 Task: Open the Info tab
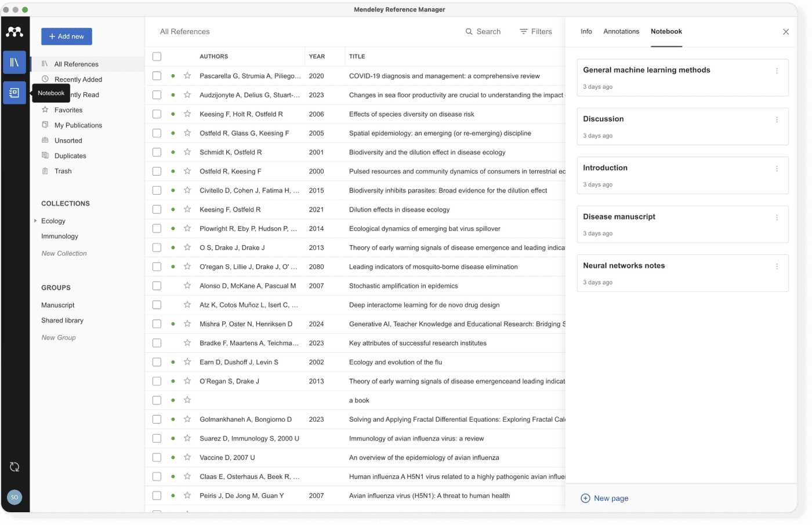click(x=586, y=32)
